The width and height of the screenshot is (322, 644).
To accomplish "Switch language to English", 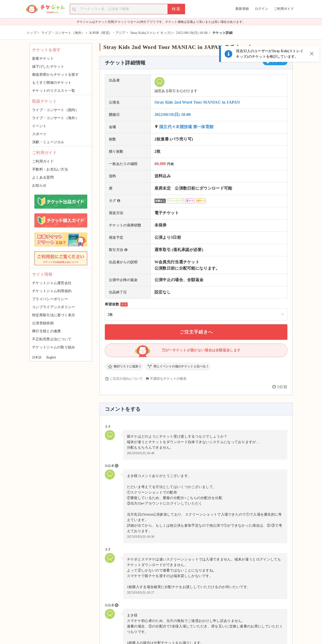I will 51,357.
